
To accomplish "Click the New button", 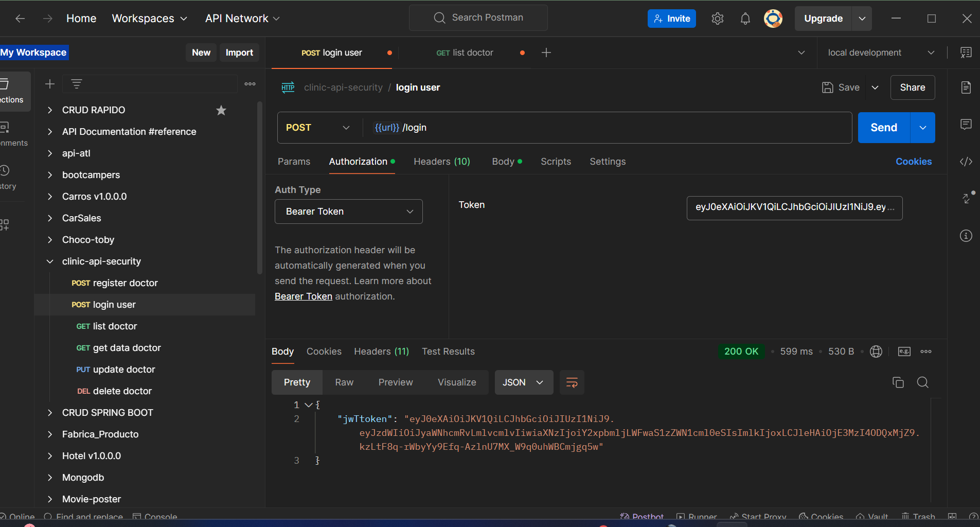I will (201, 52).
